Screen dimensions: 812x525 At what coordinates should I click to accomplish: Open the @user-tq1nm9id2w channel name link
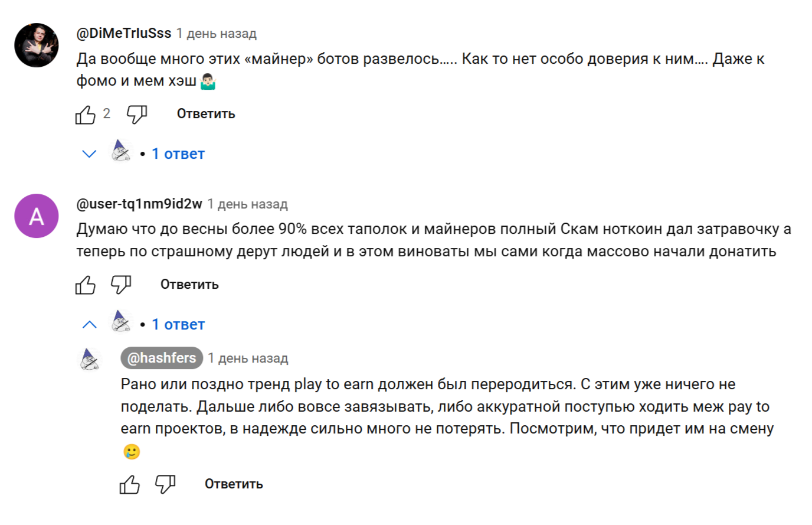(139, 204)
